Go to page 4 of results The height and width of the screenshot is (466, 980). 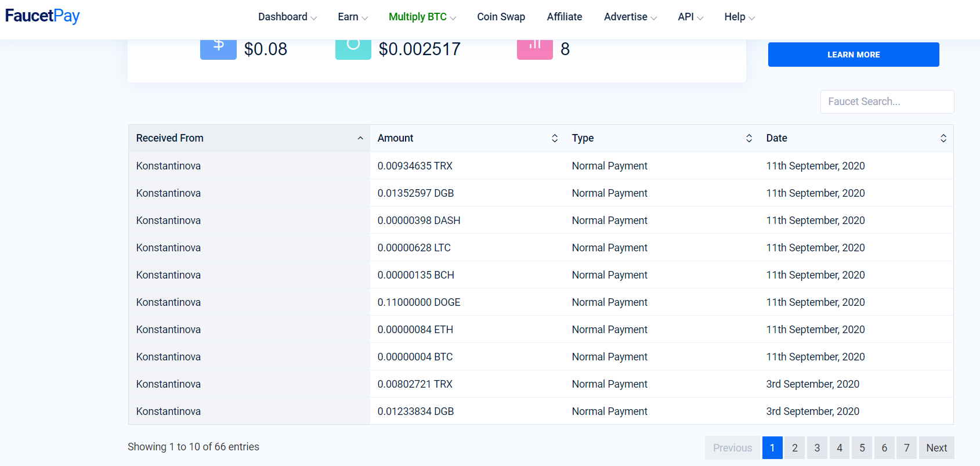[840, 448]
